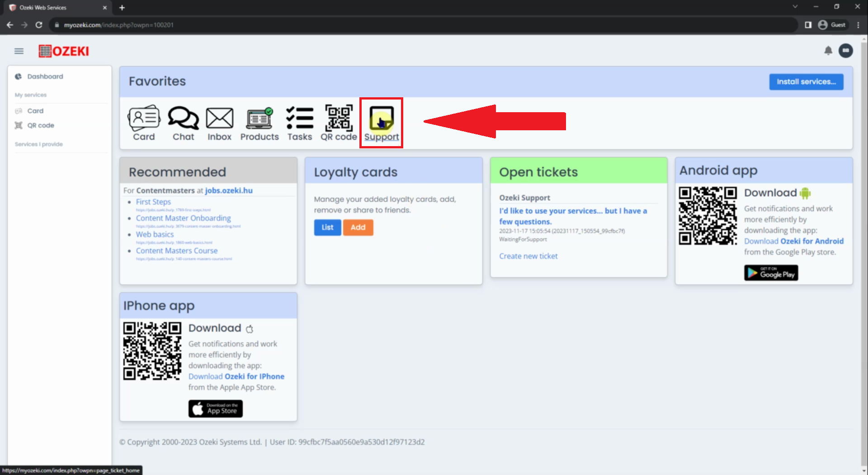The image size is (868, 475).
Task: Open the QR code favorite icon
Action: point(339,123)
